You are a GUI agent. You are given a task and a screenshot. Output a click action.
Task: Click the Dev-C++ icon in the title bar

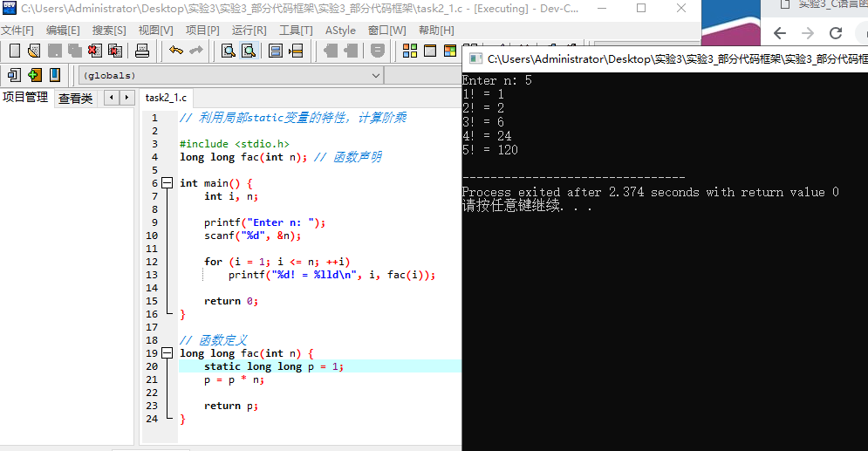tap(10, 9)
